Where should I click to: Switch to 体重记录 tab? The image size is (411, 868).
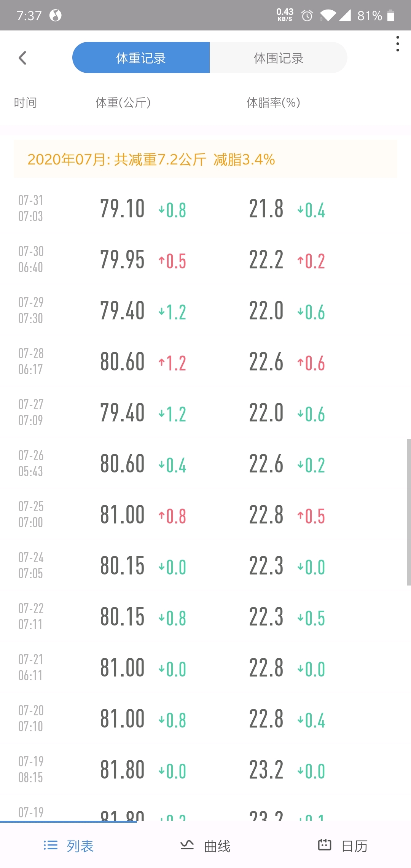pos(141,58)
